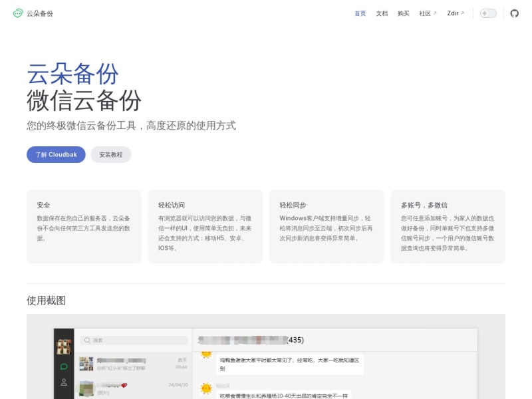Open the 购买 nav item
The image size is (532, 399).
[404, 13]
